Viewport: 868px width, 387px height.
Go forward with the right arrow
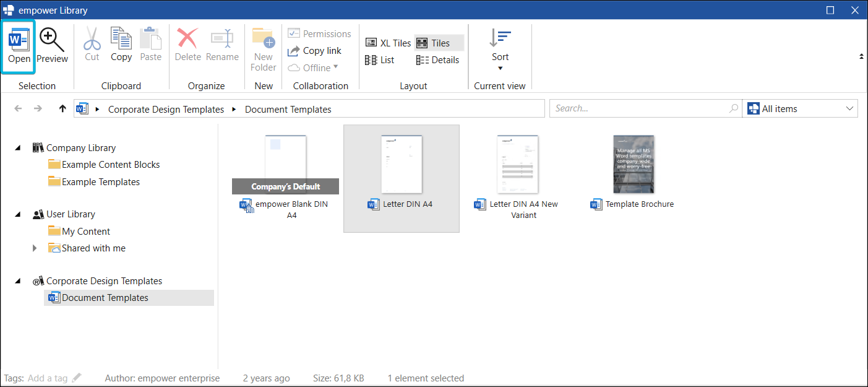click(x=38, y=108)
